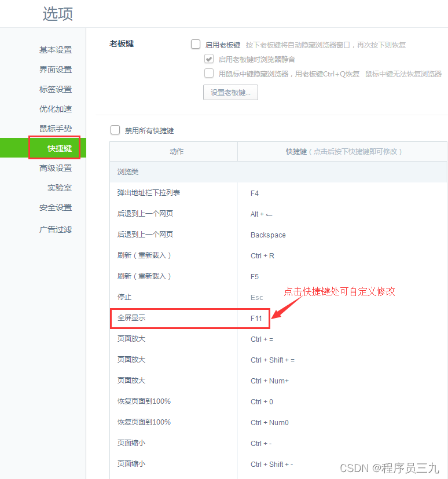Click the 浏览类 category row
Viewport: 448px width, 479px height.
(x=278, y=172)
